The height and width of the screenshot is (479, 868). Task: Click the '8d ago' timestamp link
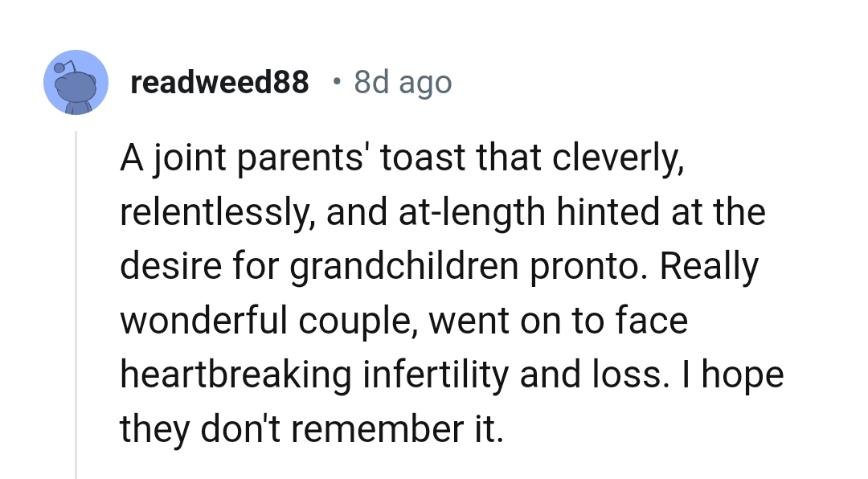pyautogui.click(x=402, y=82)
